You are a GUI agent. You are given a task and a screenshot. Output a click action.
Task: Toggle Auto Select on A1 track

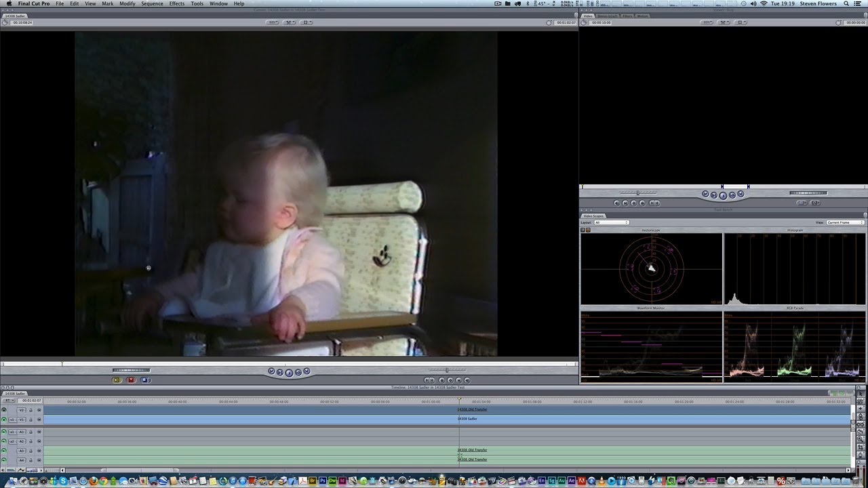pos(39,432)
